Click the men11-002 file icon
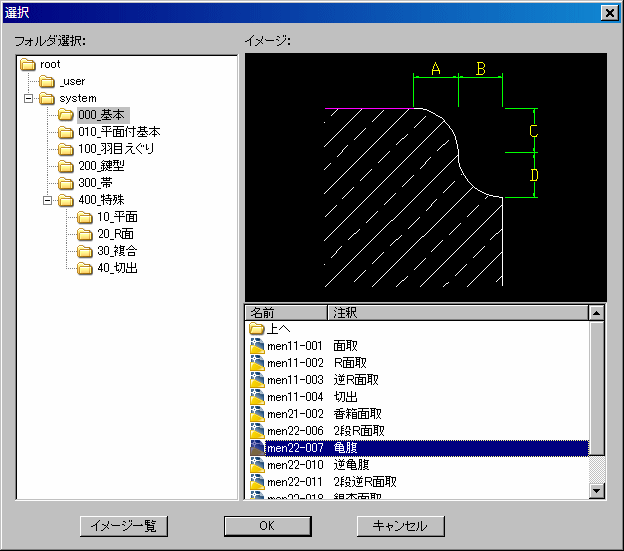 257,363
